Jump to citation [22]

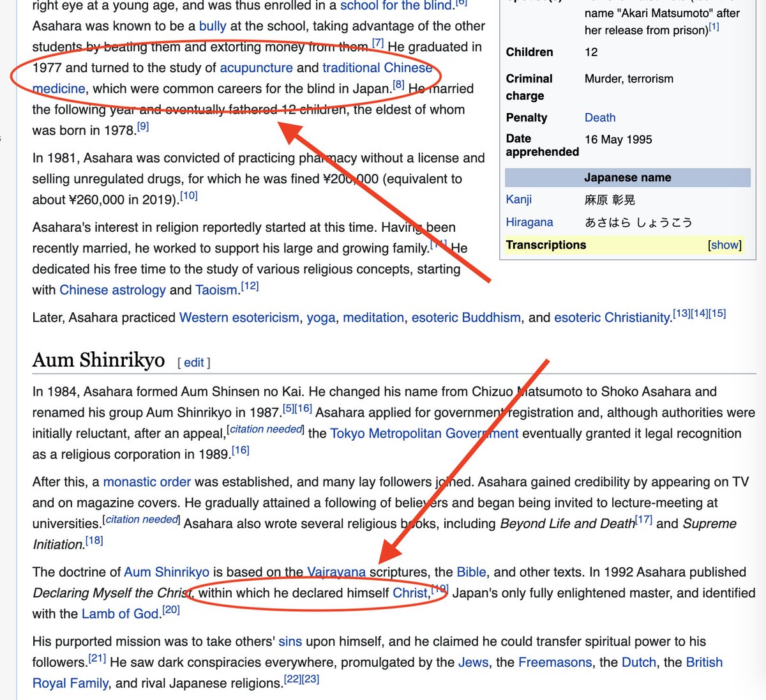click(293, 680)
